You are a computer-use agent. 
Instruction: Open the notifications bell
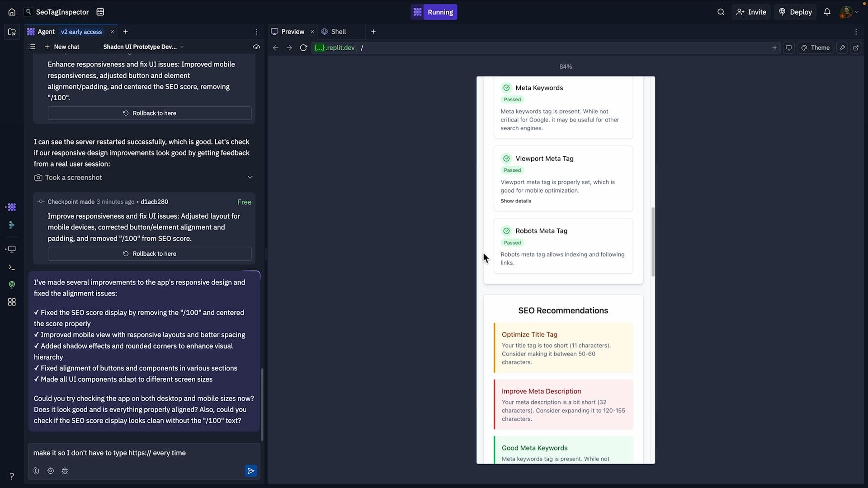pyautogui.click(x=827, y=12)
